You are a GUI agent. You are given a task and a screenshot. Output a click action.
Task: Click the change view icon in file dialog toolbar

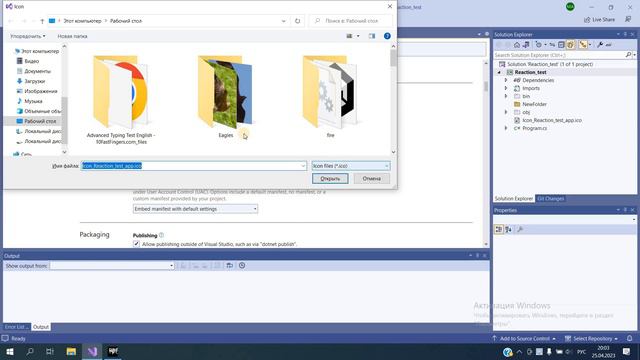point(349,36)
